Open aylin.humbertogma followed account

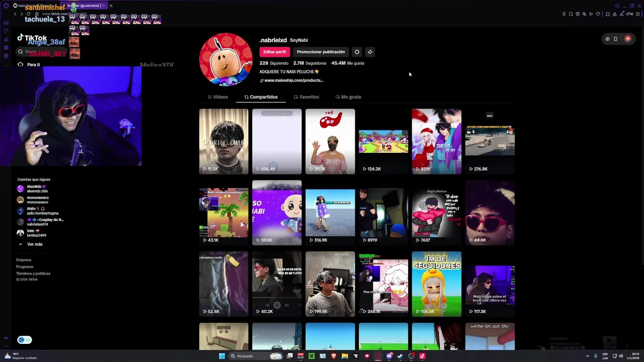[x=38, y=211]
